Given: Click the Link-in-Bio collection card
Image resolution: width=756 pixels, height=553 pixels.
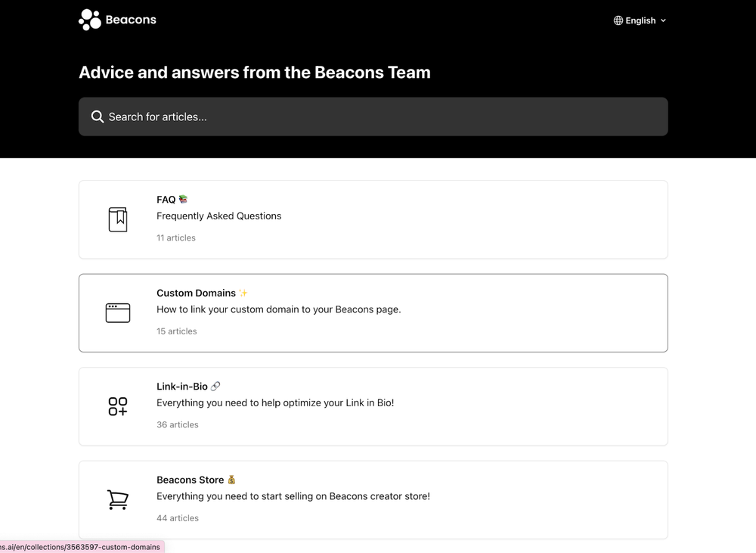Looking at the screenshot, I should point(373,406).
